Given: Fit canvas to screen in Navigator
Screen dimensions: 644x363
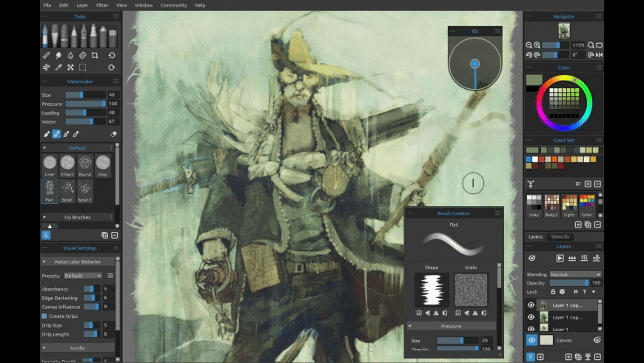Looking at the screenshot, I should click(x=600, y=45).
